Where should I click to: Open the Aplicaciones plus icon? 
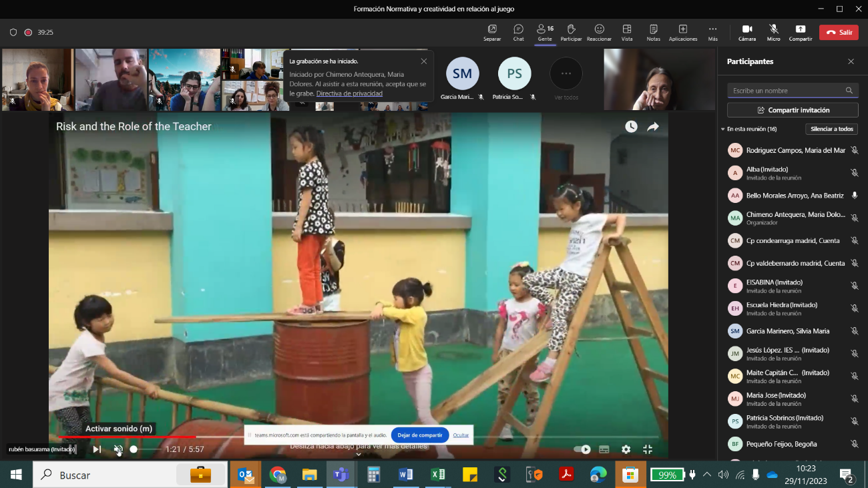(x=682, y=29)
